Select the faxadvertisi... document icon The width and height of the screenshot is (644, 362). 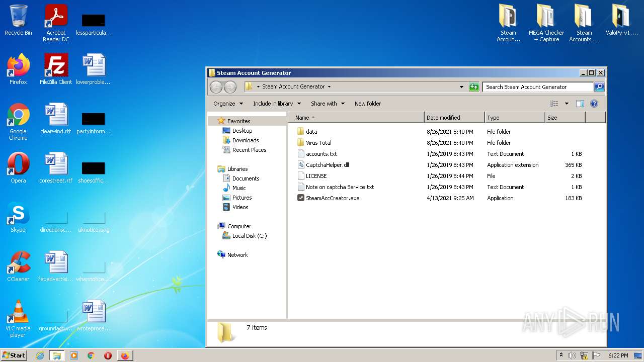tap(56, 266)
